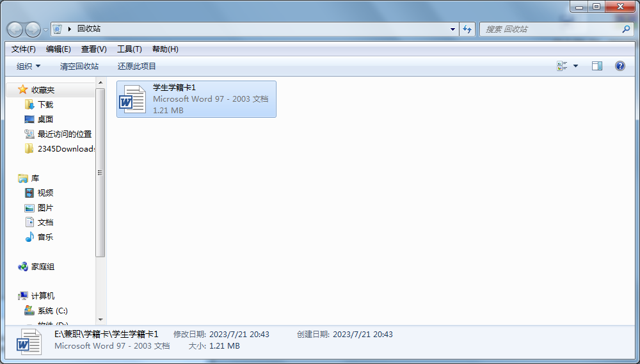Screen dimensions: 640x364
Task: Click navigation pane scroll up arrow
Action: click(x=100, y=83)
